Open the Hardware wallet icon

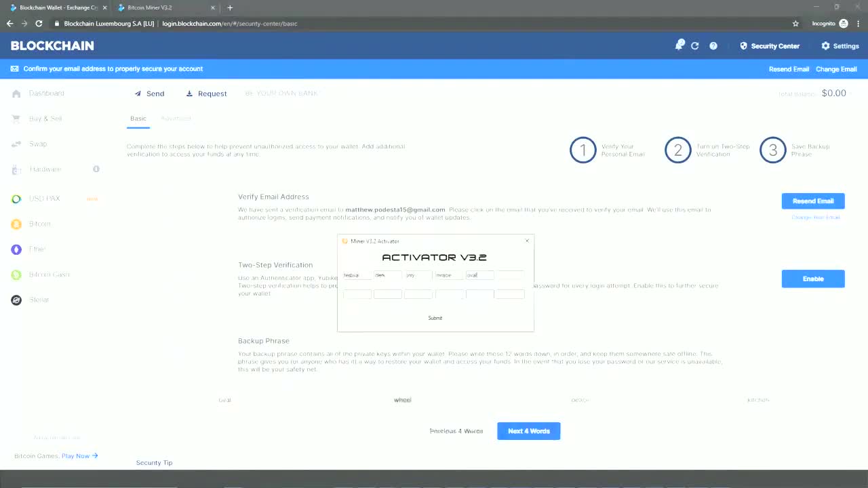[16, 169]
